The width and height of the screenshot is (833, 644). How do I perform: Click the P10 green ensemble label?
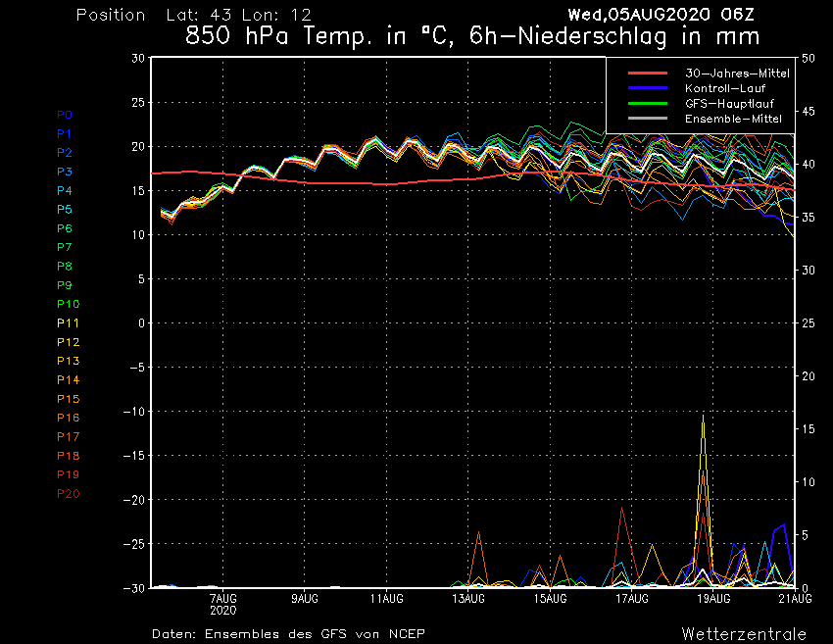68,304
